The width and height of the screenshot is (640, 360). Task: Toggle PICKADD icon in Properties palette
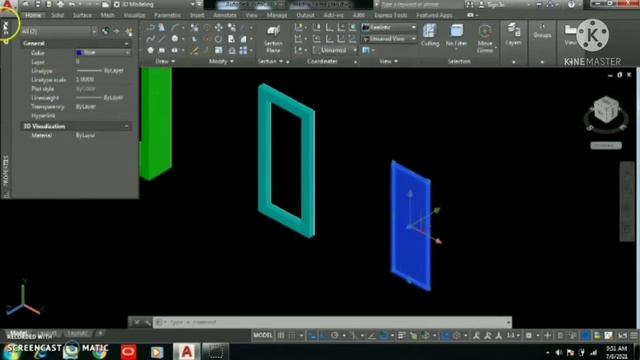(106, 31)
